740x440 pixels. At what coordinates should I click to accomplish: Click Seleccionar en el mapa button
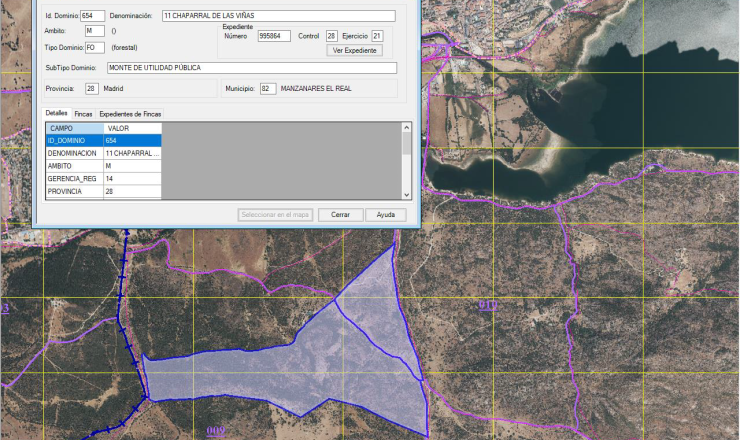pos(275,215)
